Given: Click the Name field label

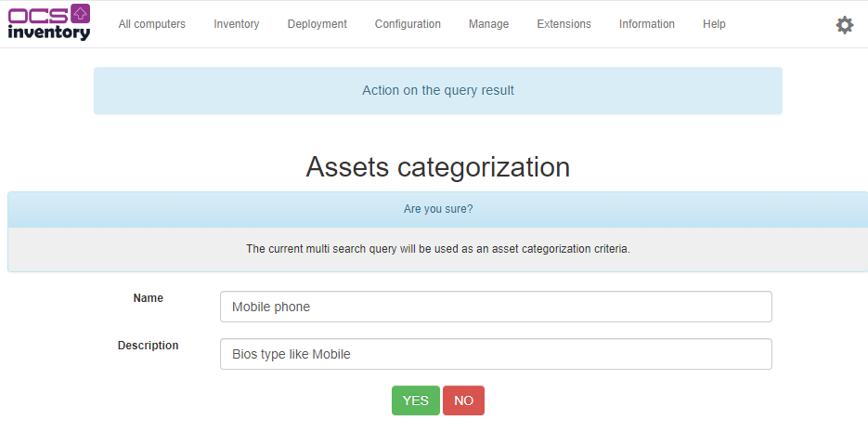Looking at the screenshot, I should coord(148,298).
